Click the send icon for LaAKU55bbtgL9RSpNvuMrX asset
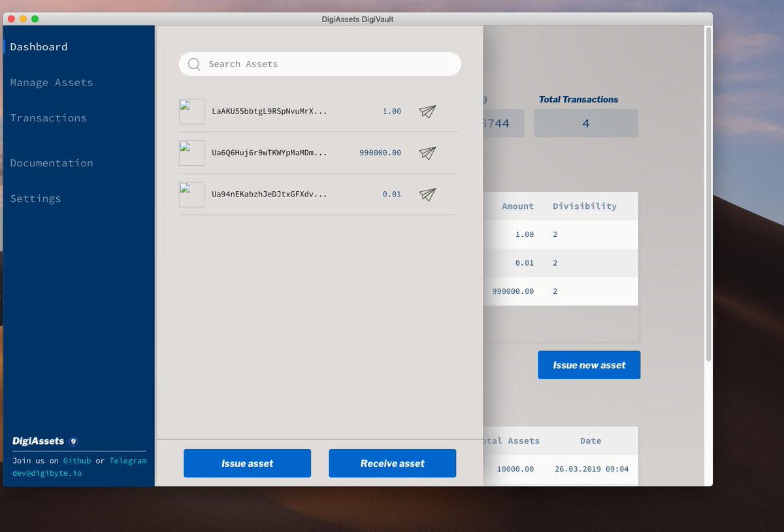 point(427,111)
